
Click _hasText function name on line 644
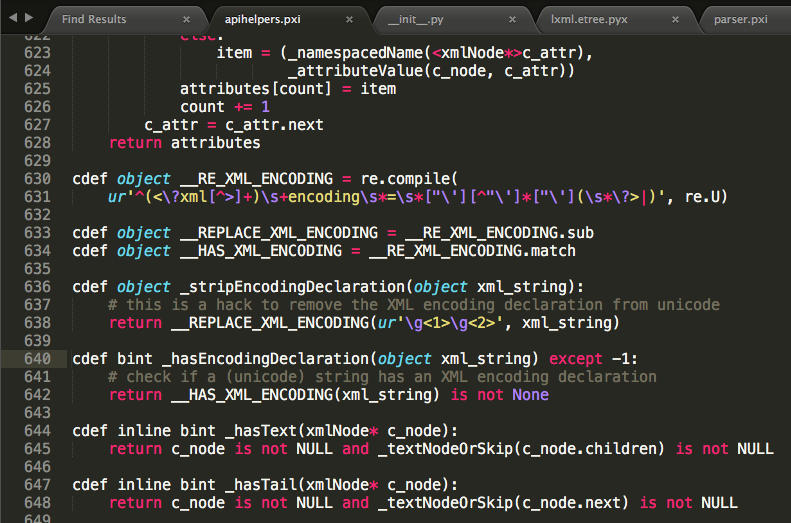coord(261,431)
